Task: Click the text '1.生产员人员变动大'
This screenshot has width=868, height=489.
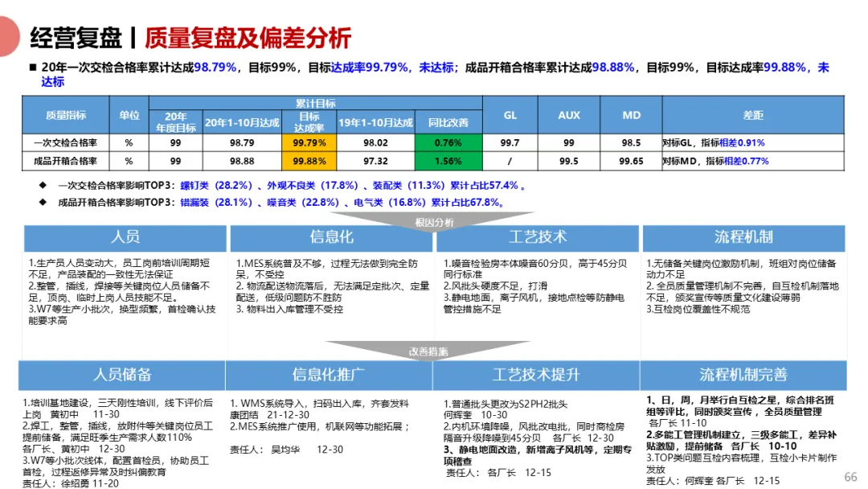Action: point(72,262)
